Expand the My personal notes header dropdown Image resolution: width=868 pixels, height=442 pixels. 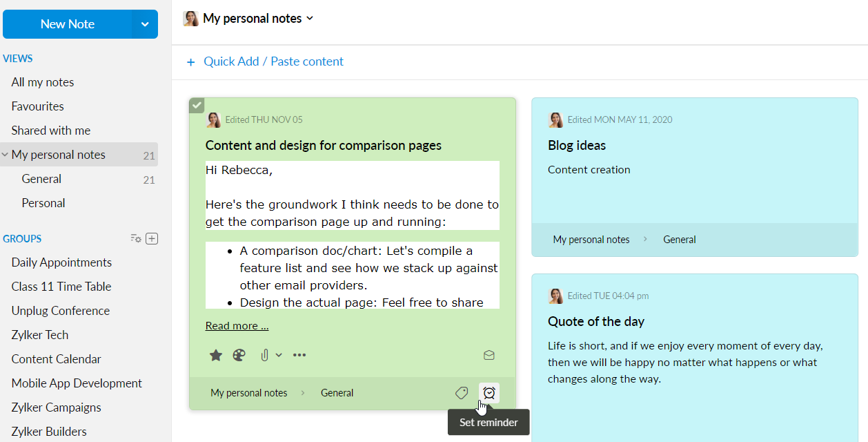point(308,18)
